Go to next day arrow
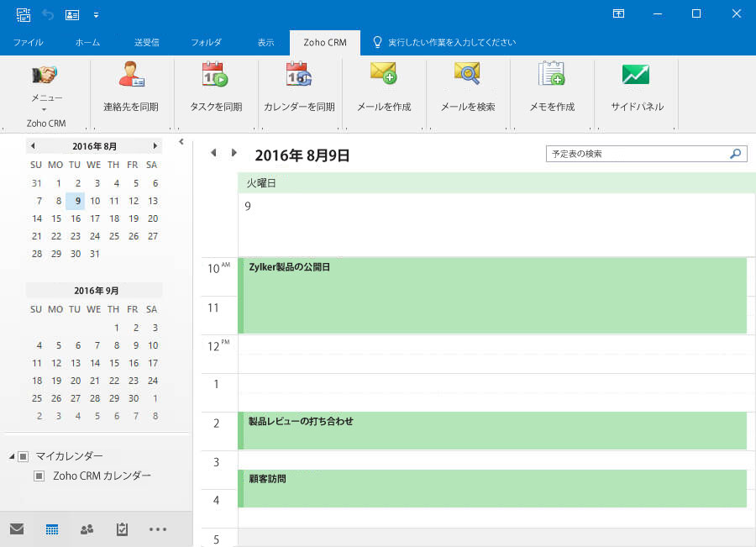Screen dimensions: 756x547 click(234, 153)
